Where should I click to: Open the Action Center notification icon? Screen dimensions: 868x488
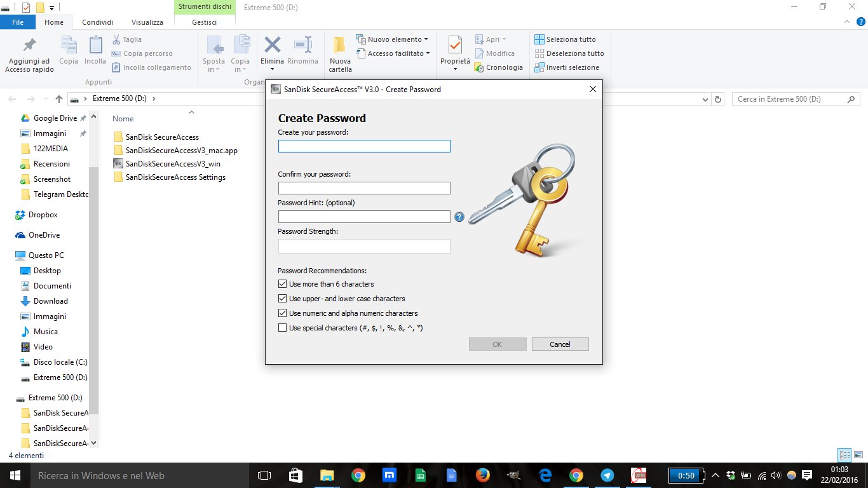click(807, 475)
